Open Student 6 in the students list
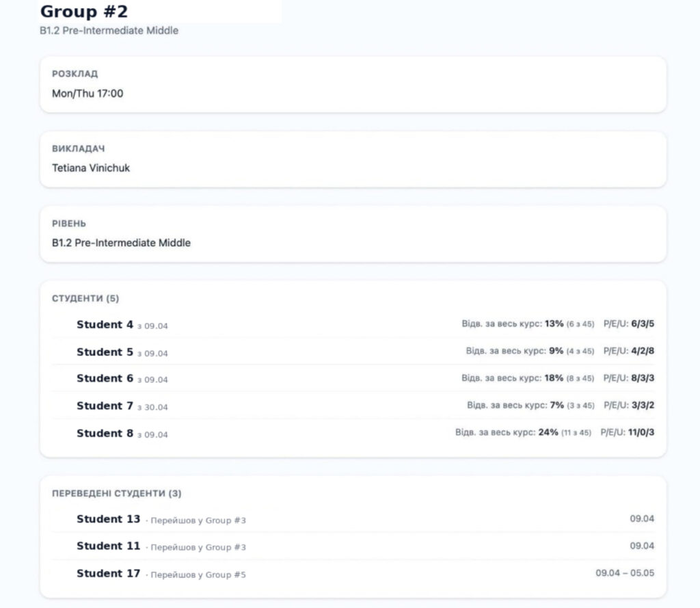Viewport: 700px width, 608px height. [105, 378]
